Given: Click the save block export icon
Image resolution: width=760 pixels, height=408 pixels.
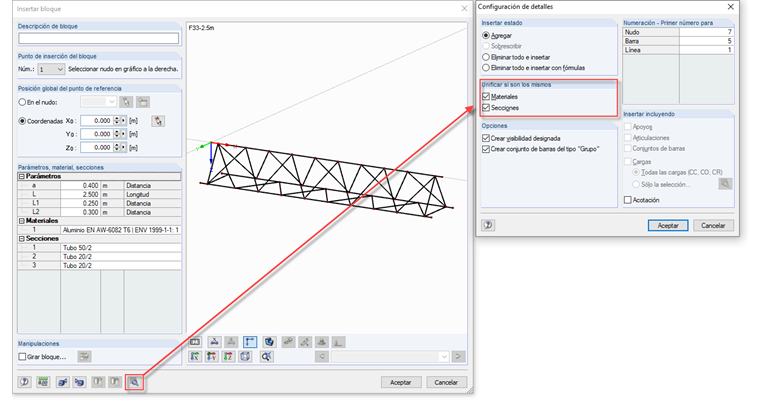Looking at the screenshot, I should 62,382.
